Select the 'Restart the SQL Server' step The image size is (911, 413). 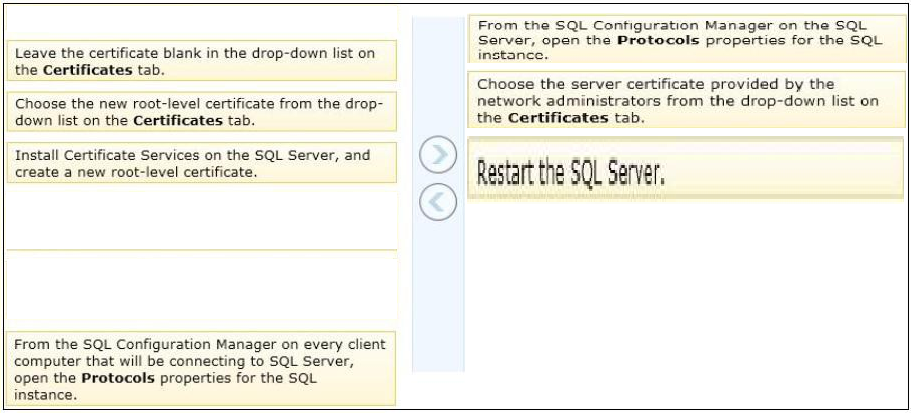click(686, 170)
